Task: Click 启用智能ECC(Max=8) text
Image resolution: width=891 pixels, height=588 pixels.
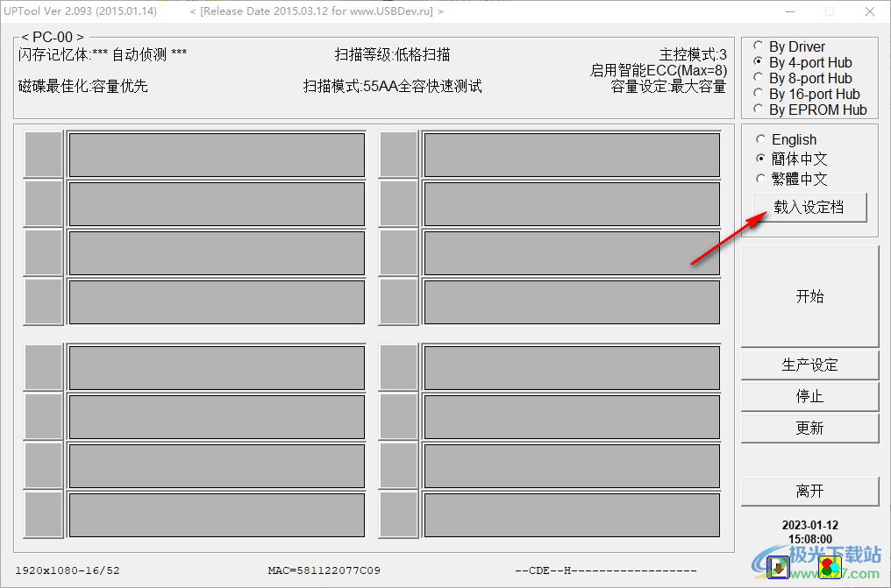Action: click(659, 70)
